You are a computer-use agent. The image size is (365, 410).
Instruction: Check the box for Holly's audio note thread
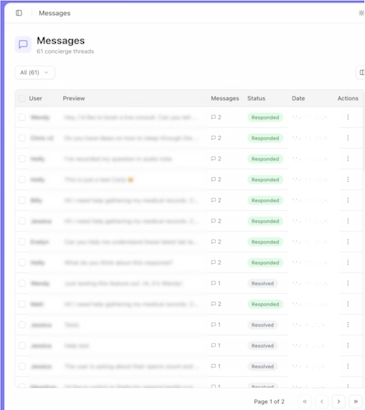coord(22,159)
